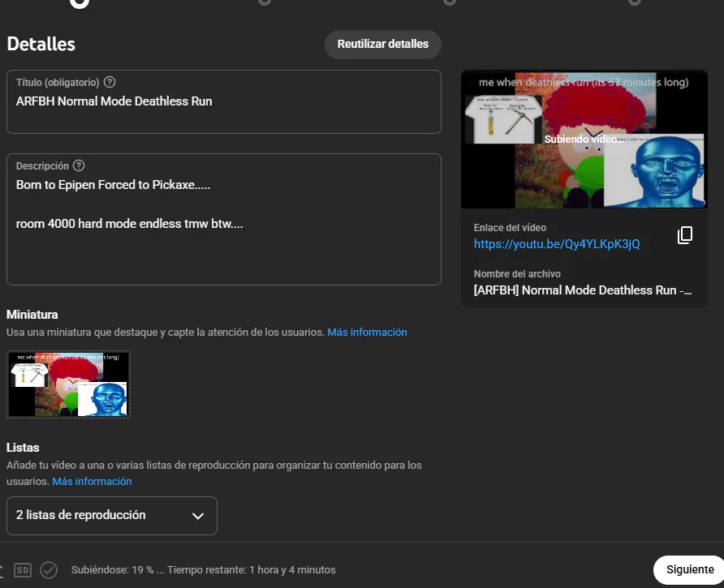Click the Reutilizar detalles button
The height and width of the screenshot is (588, 724).
[383, 45]
